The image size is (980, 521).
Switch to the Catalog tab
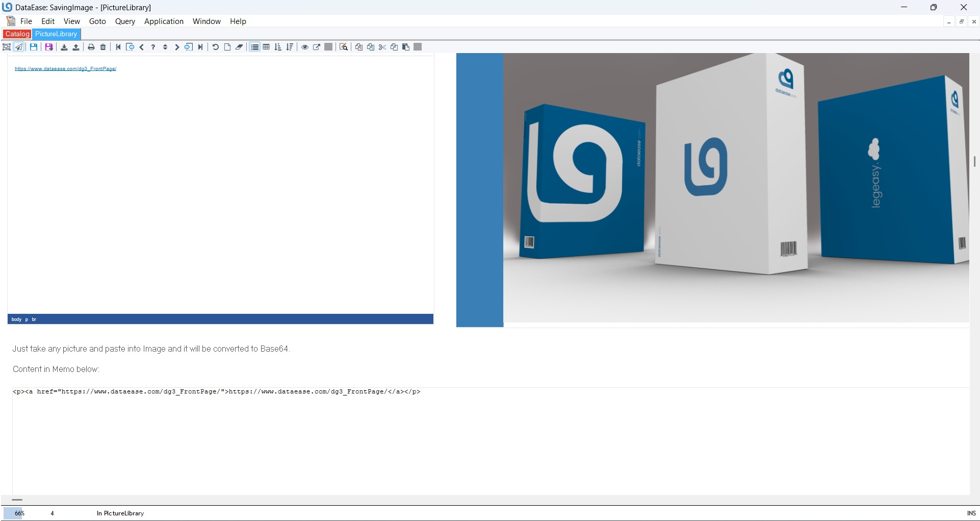click(17, 34)
